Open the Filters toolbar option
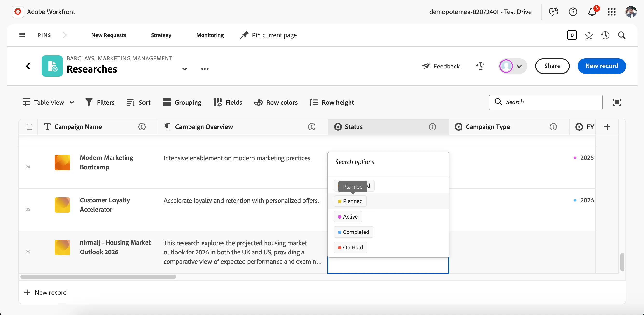The height and width of the screenshot is (315, 644). click(x=100, y=103)
